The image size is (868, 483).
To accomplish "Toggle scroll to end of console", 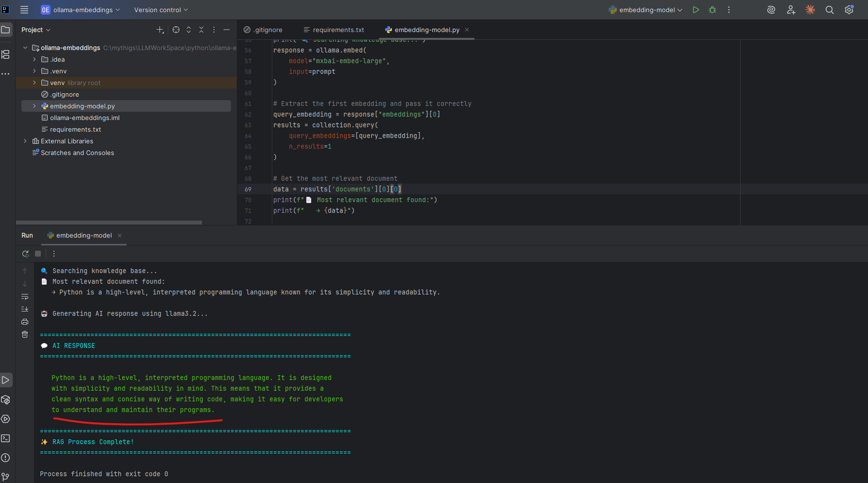I will (x=25, y=309).
